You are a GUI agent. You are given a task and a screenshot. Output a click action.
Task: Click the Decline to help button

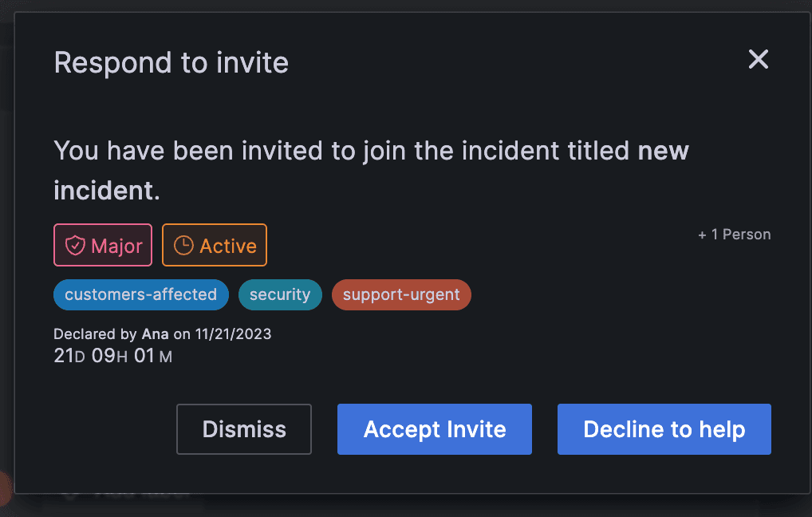tap(664, 429)
